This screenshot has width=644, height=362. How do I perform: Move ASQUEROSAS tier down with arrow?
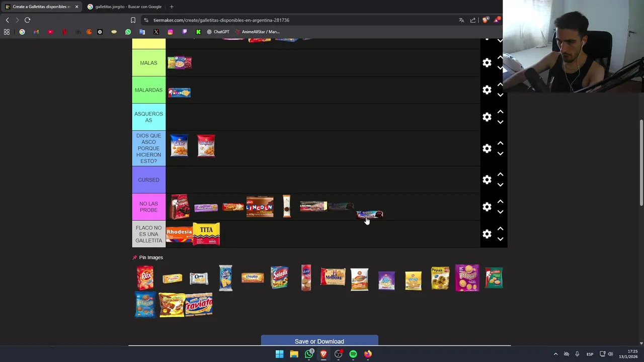(500, 122)
